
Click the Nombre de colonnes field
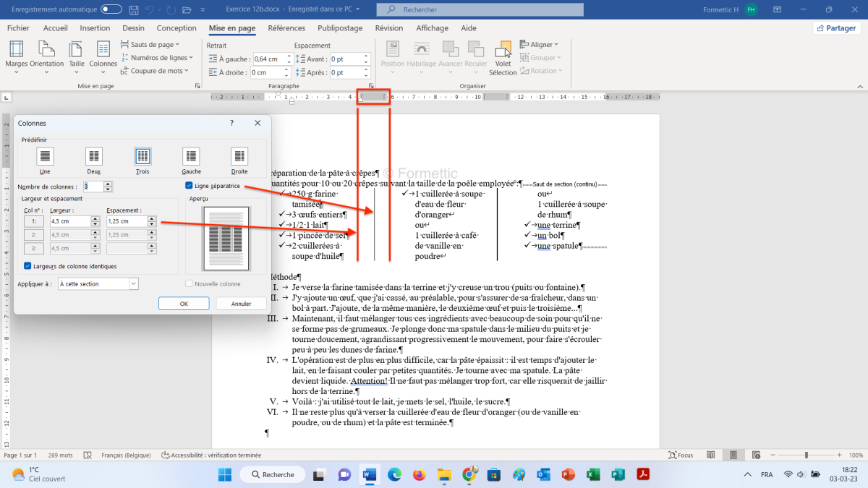pos(93,187)
